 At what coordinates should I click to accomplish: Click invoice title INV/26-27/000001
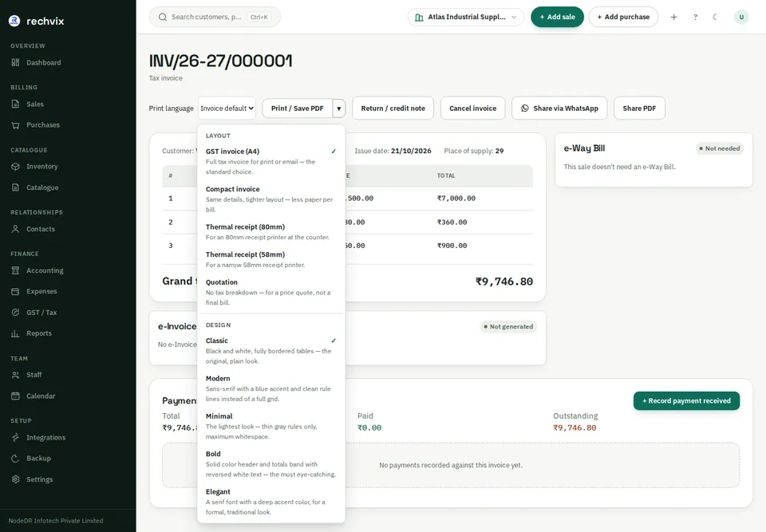pyautogui.click(x=221, y=61)
